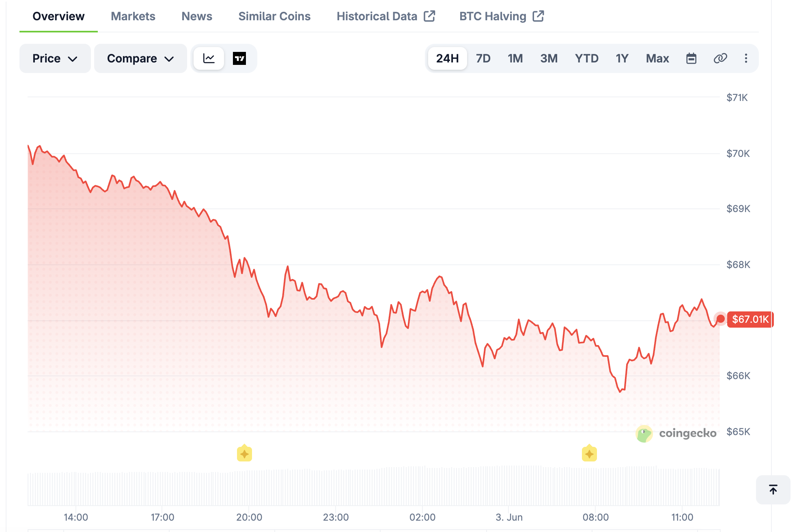Screen dimensions: 797x532
Task: Open the Overview tab
Action: click(58, 16)
